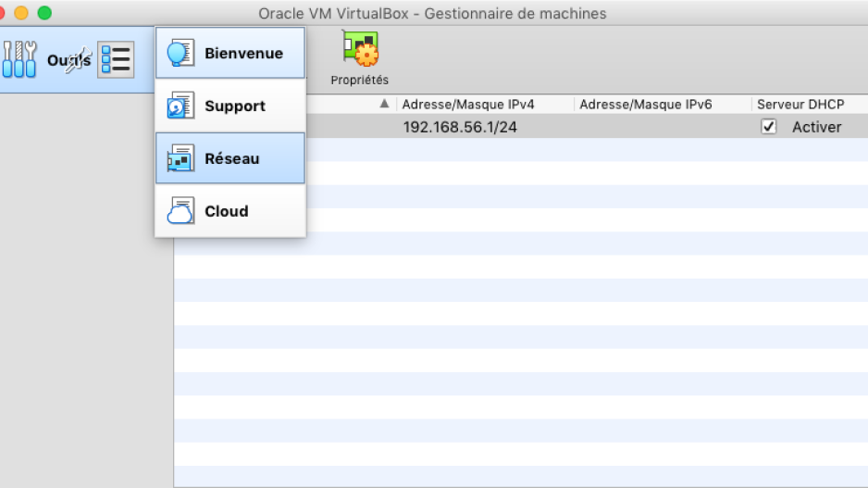
Task: Select the Bienvenue menu entry
Action: (230, 53)
